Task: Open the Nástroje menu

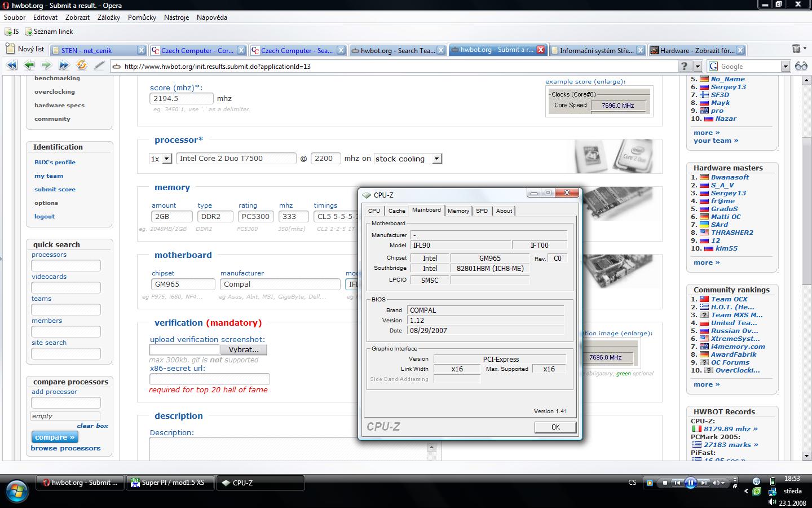Action: (x=176, y=17)
